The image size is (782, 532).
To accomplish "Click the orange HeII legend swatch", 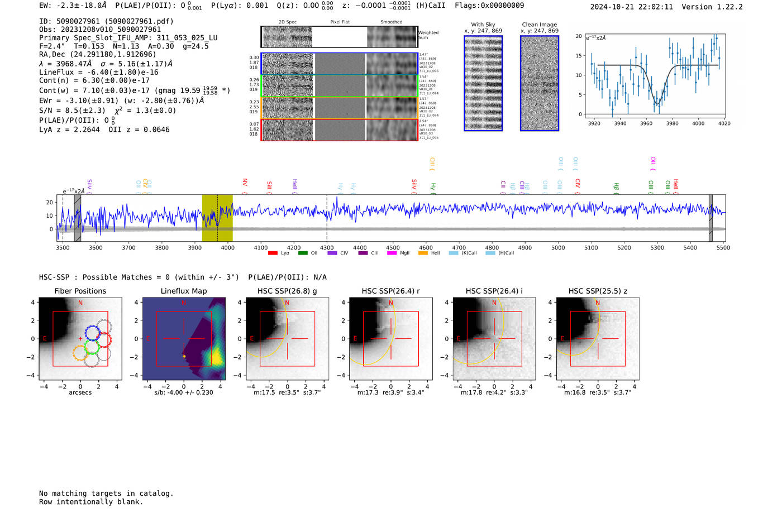I will coord(423,253).
